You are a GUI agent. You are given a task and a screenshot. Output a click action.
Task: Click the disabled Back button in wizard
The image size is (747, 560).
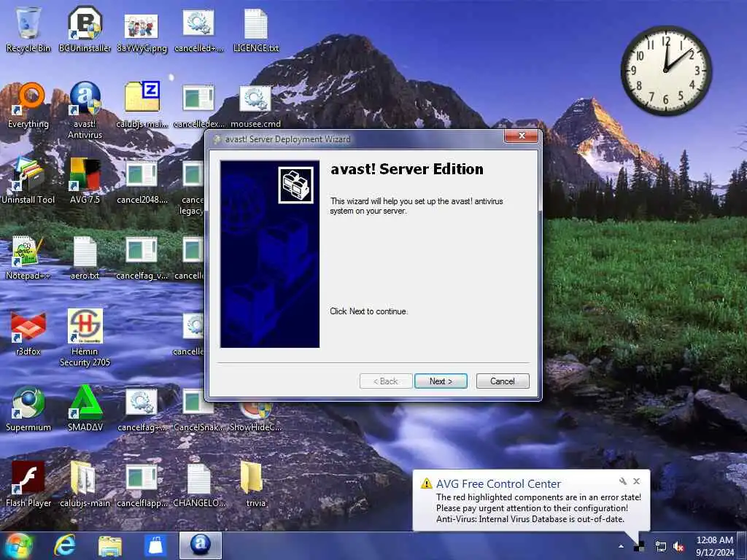386,381
